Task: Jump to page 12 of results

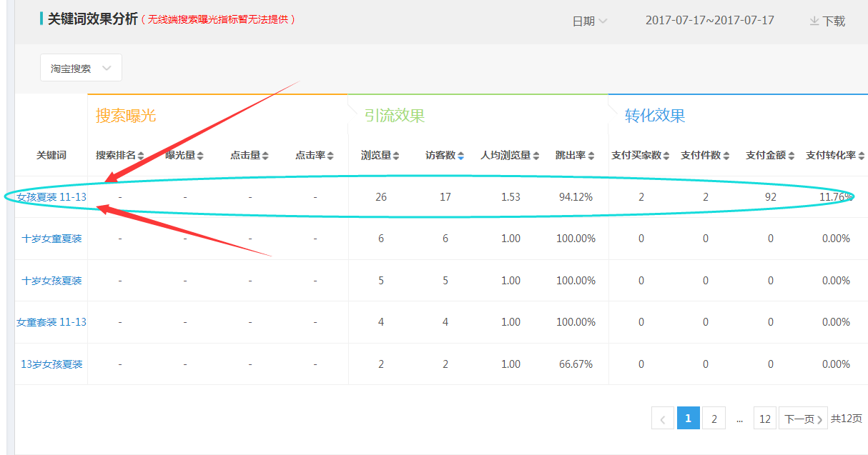Action: tap(764, 419)
